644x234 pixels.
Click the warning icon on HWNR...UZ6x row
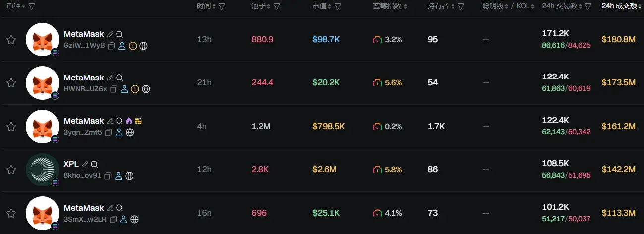pyautogui.click(x=135, y=89)
